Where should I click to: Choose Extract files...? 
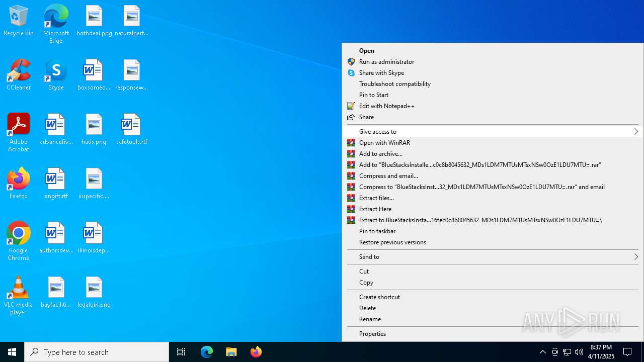click(493, 198)
